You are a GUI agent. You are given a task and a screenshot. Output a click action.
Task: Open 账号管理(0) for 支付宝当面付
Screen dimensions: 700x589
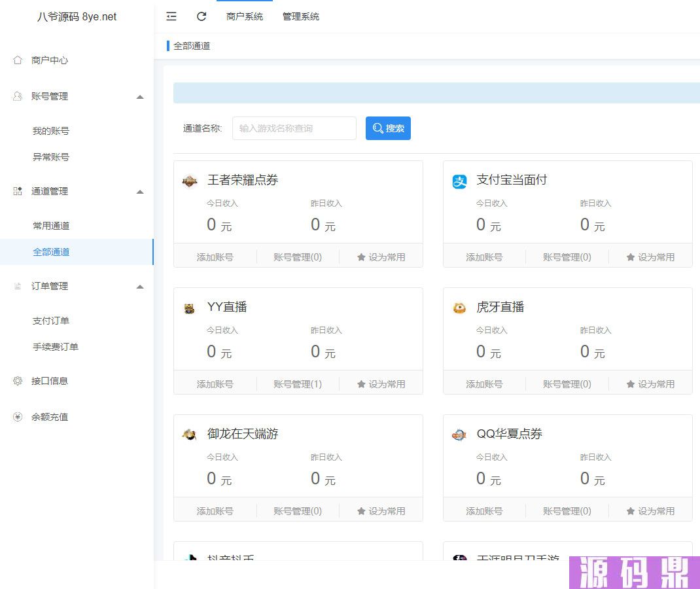567,257
